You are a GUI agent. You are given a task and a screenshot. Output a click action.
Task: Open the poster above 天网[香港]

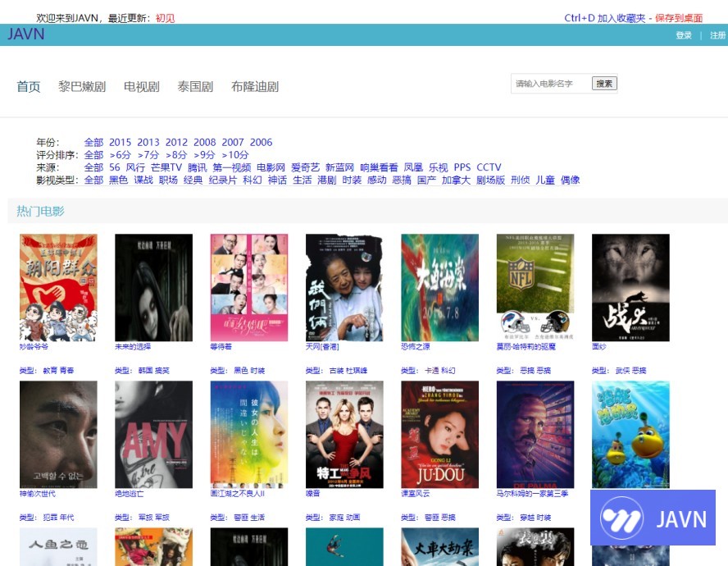344,288
